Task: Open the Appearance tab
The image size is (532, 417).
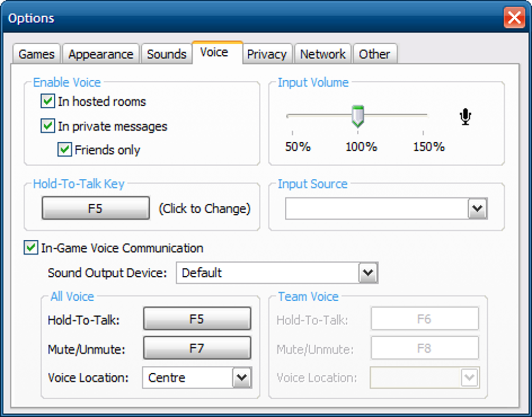Action: (101, 54)
